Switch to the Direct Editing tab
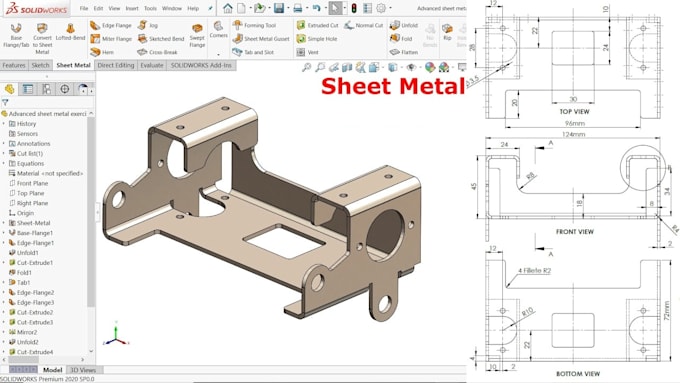The image size is (680, 383). tap(116, 65)
